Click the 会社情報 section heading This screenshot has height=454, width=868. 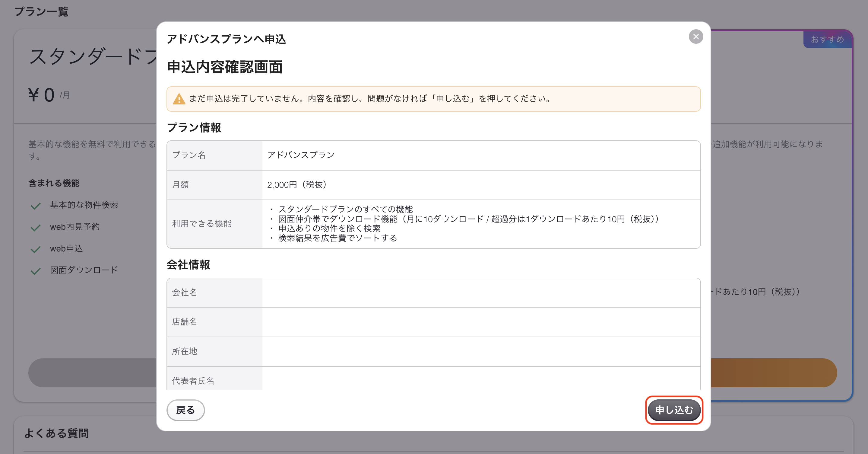click(x=188, y=265)
